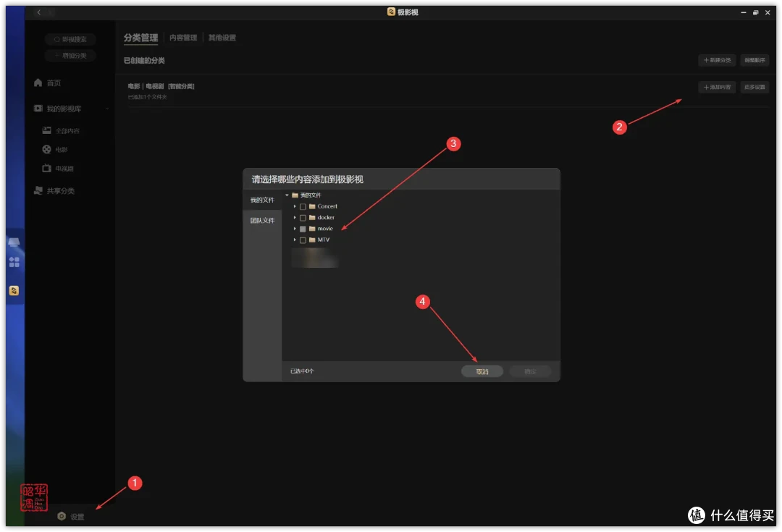This screenshot has width=782, height=532.
Task: Click Concert folder name
Action: 327,206
